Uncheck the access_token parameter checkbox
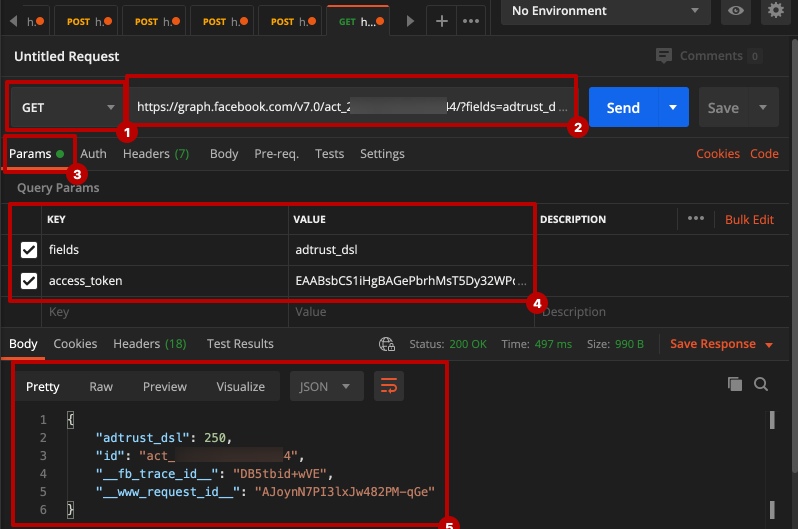Image resolution: width=798 pixels, height=529 pixels. (29, 281)
